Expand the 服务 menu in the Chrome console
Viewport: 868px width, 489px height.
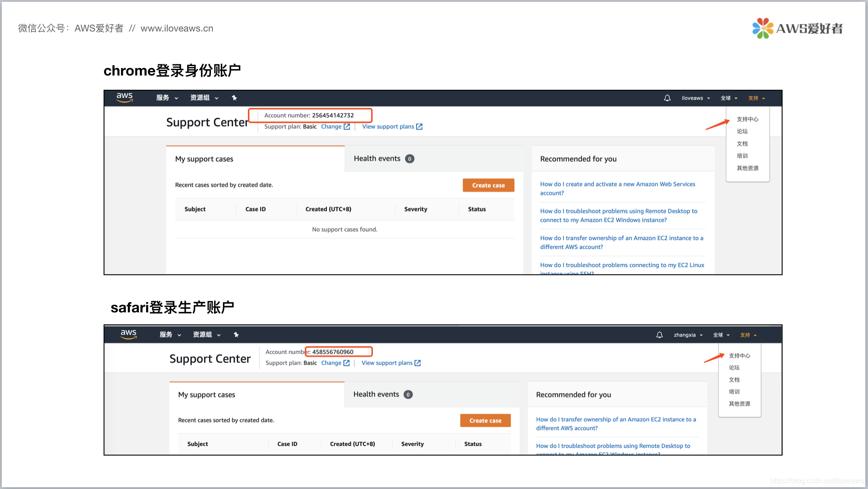[x=167, y=98]
